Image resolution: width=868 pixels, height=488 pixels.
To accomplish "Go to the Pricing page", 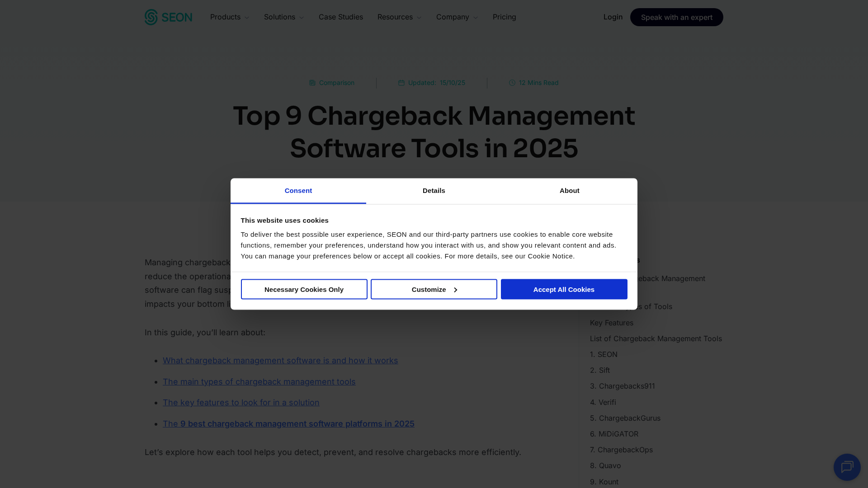I will (x=504, y=17).
